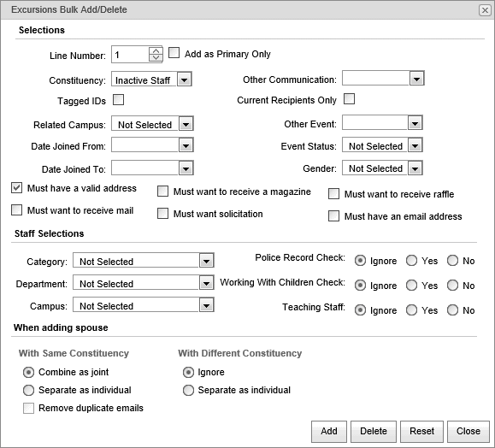495x448 pixels.
Task: Expand the Related Campus dropdown
Action: pyautogui.click(x=186, y=124)
